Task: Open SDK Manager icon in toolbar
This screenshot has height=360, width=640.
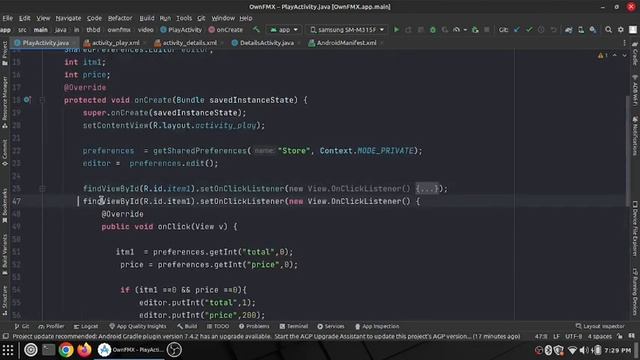Action: (x=593, y=30)
